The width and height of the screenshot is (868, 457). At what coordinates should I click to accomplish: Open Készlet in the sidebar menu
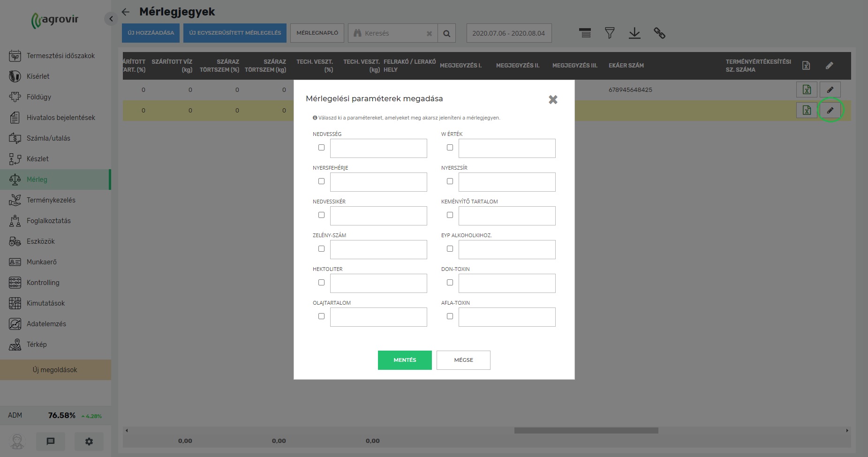tap(38, 159)
